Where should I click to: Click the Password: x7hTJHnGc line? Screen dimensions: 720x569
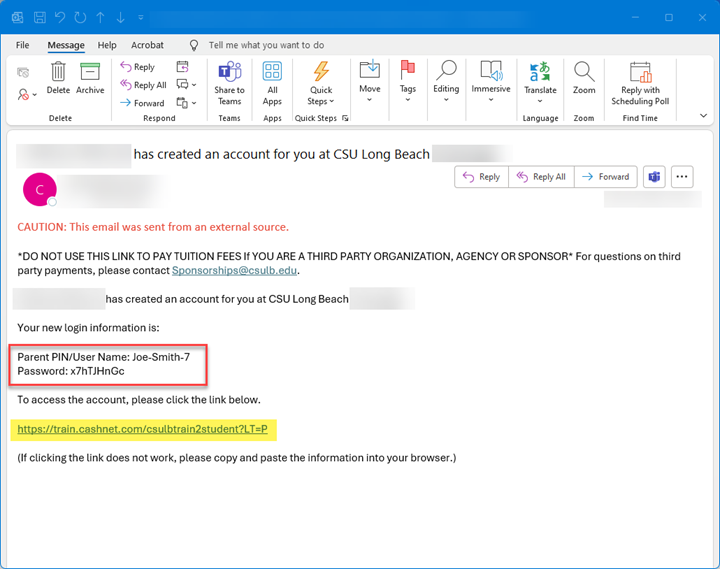point(71,371)
